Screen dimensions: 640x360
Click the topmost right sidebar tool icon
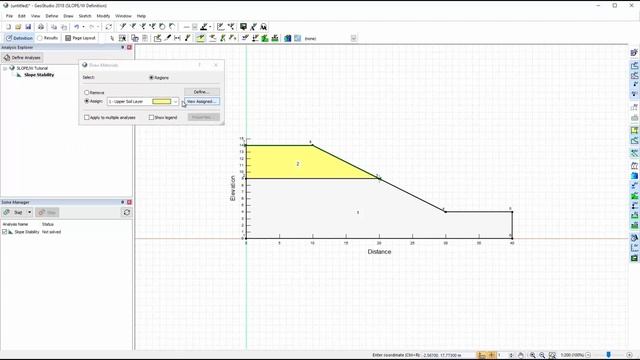[634, 53]
